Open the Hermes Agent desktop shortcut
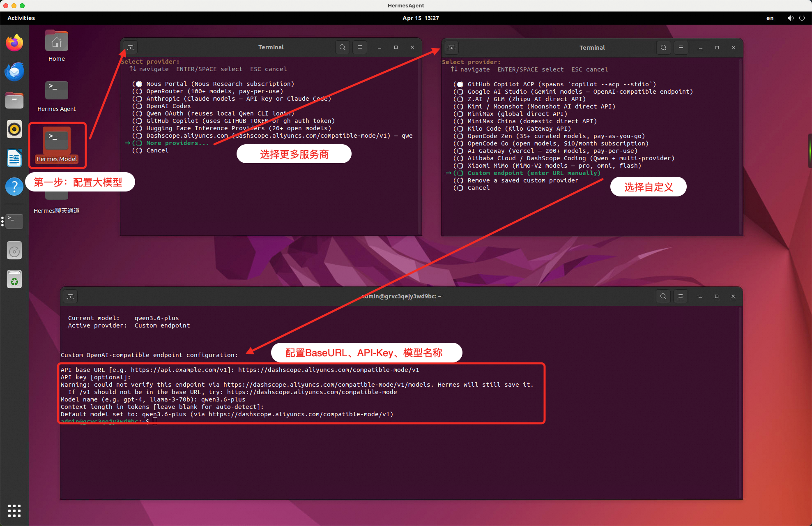The height and width of the screenshot is (526, 812). tap(57, 91)
